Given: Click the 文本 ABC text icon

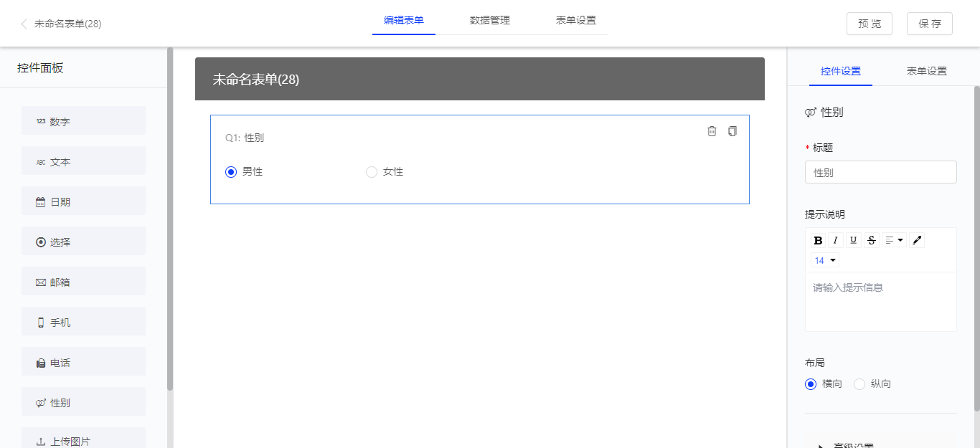Looking at the screenshot, I should pyautogui.click(x=41, y=162).
